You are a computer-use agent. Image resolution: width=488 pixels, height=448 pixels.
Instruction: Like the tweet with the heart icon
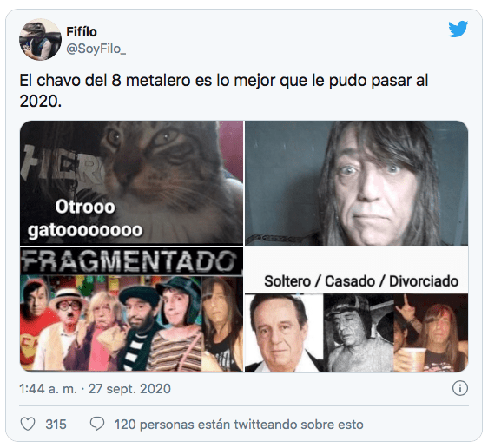pos(28,425)
